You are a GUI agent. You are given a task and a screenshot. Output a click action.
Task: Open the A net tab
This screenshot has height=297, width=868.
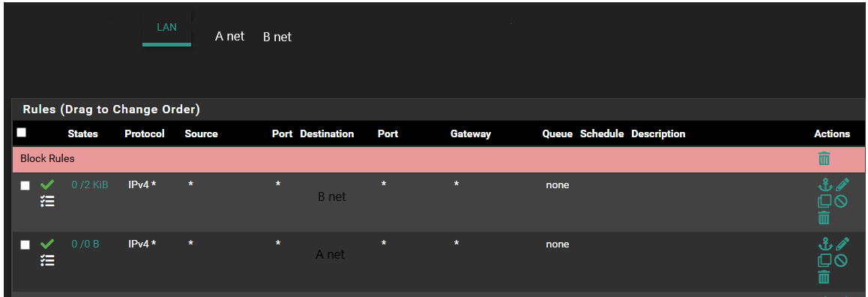click(x=229, y=37)
